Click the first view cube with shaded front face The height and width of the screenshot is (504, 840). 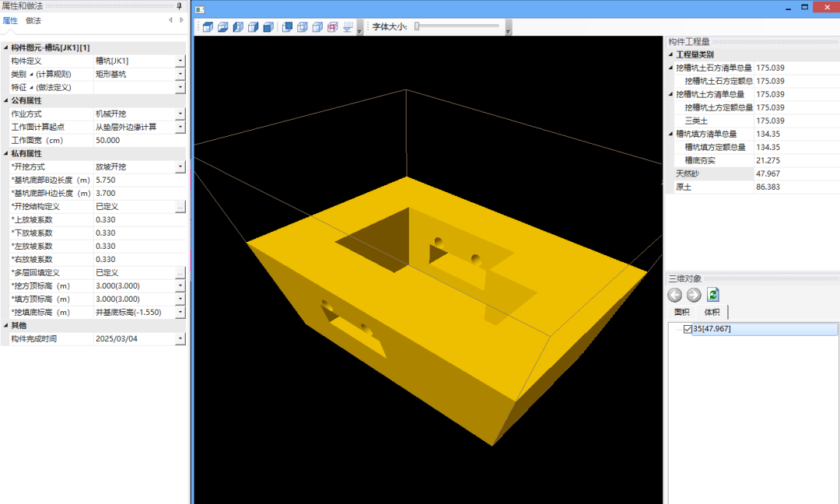[208, 26]
